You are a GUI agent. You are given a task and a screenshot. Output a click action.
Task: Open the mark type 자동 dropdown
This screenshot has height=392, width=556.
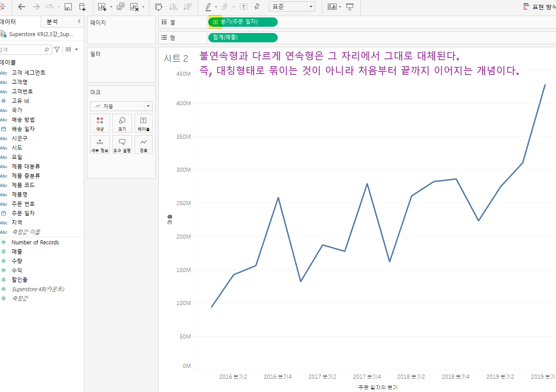(121, 106)
